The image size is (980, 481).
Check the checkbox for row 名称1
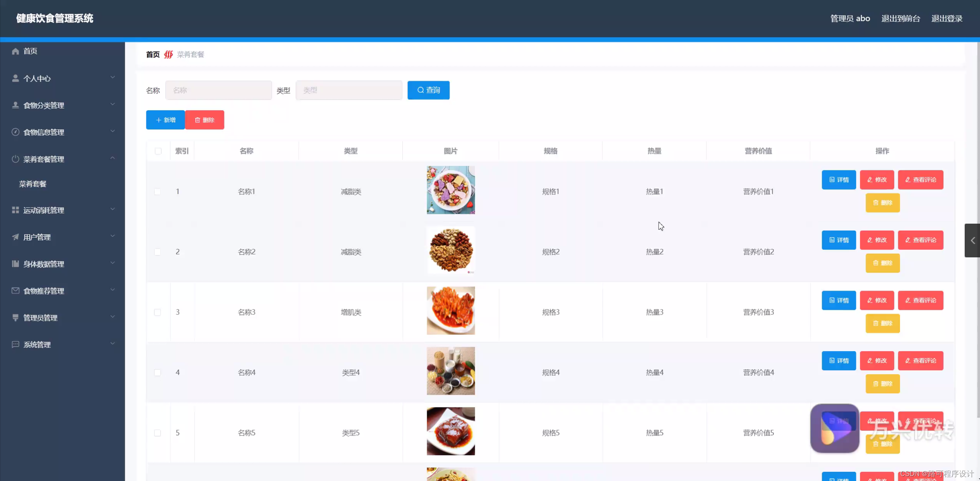point(157,191)
